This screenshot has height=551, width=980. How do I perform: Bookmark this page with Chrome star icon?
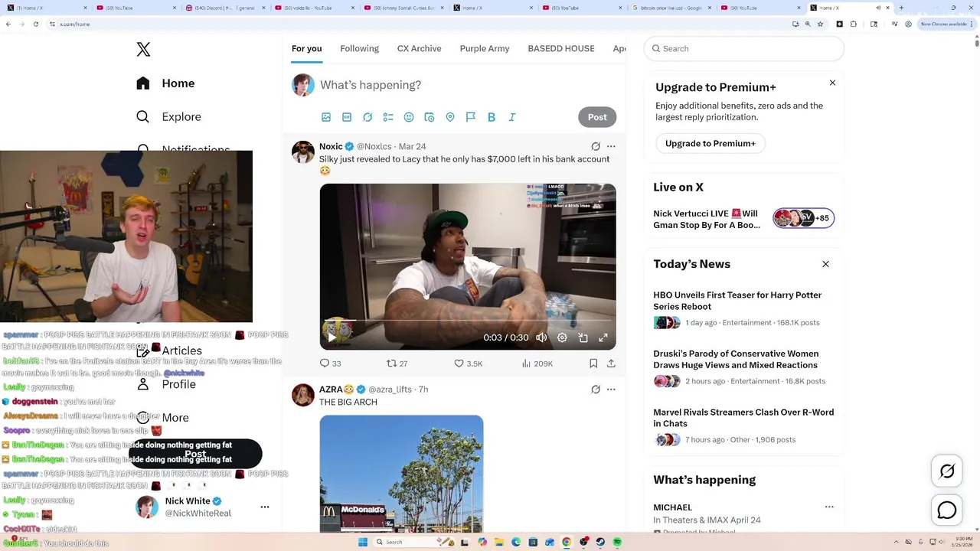point(820,24)
